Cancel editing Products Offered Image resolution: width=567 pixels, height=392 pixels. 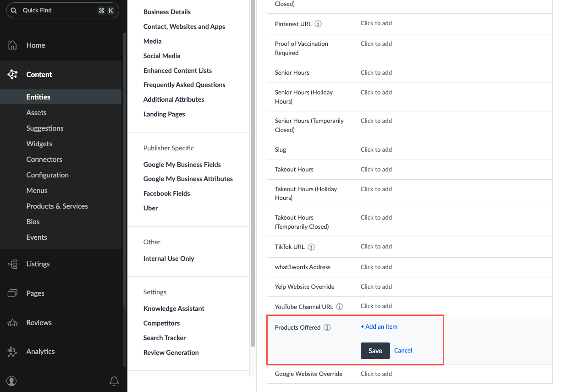(x=403, y=351)
